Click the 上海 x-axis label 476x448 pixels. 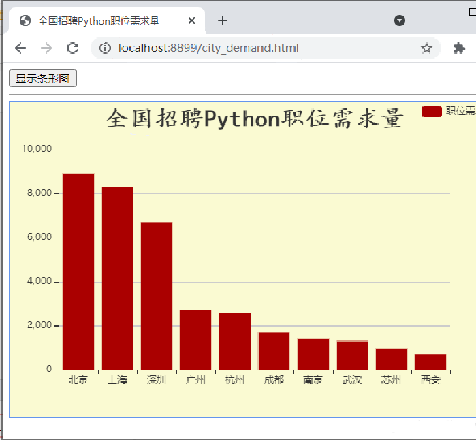pyautogui.click(x=118, y=380)
